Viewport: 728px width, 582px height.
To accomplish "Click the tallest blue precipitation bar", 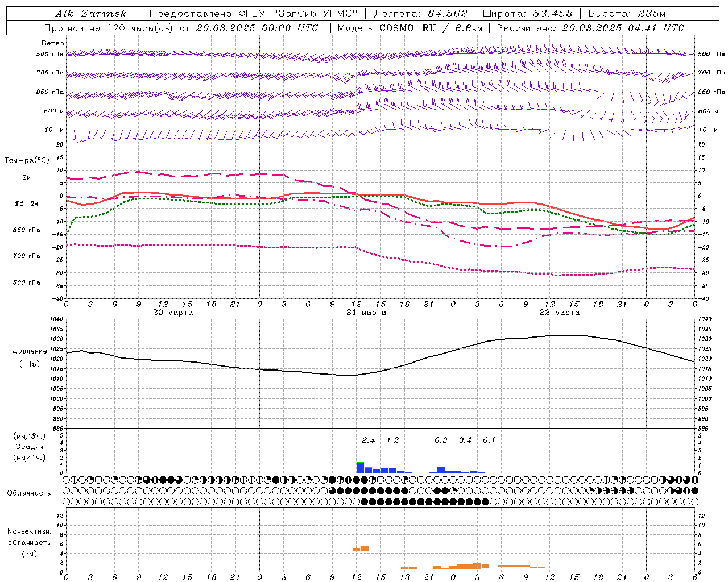I will click(360, 467).
